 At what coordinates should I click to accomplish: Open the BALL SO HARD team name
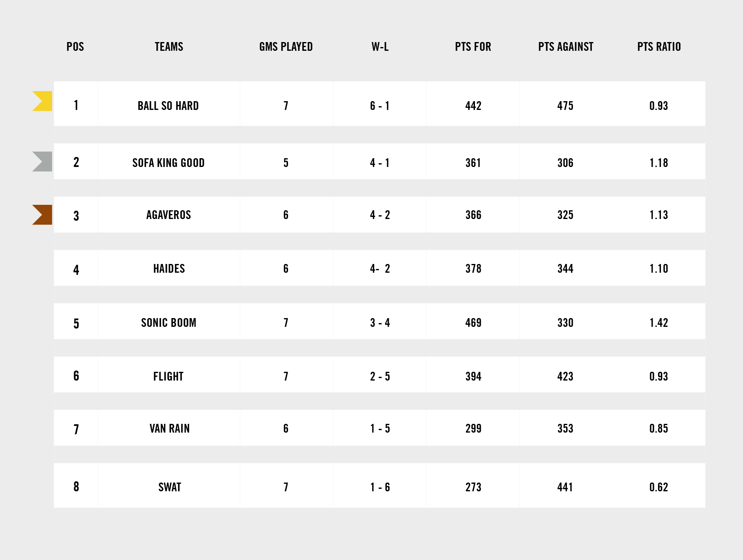point(168,106)
